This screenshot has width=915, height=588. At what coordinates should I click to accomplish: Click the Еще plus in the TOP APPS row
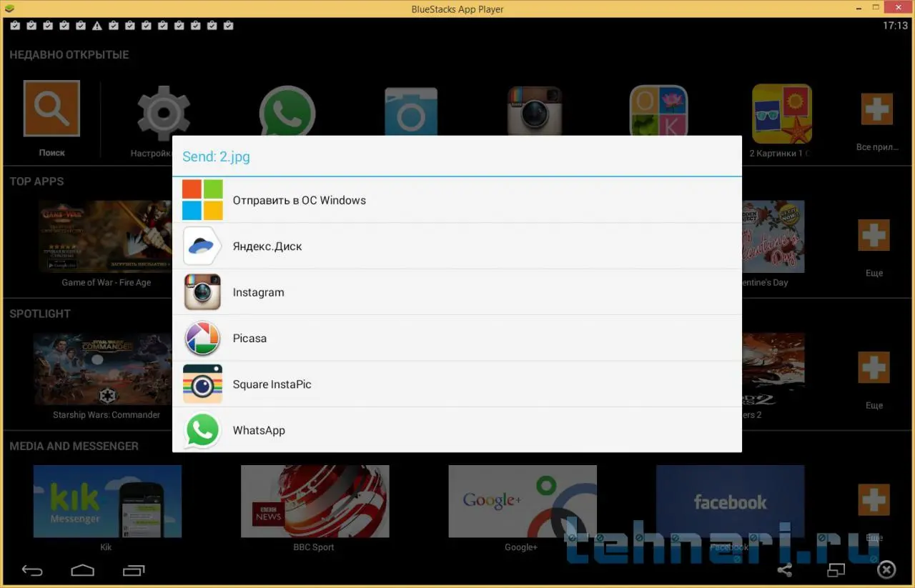pos(874,235)
